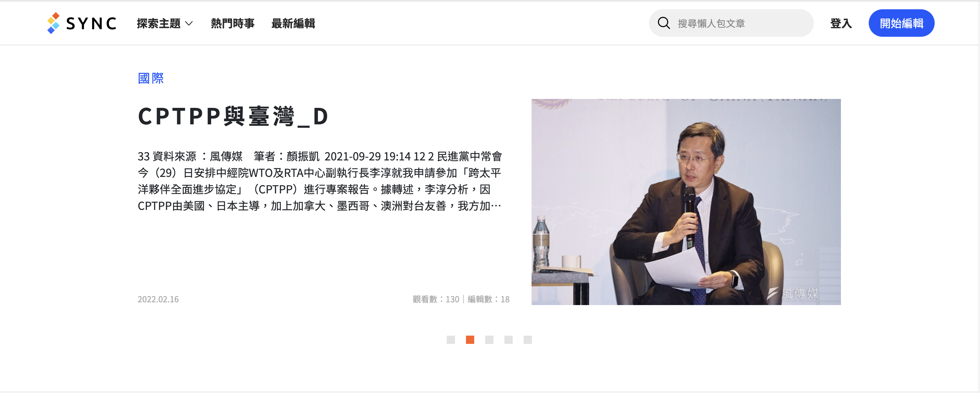This screenshot has width=980, height=393.
Task: Click the SYNC wordmark text
Action: (x=91, y=24)
